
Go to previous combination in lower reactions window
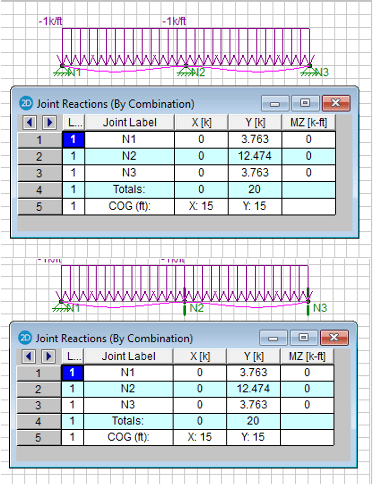[29, 356]
